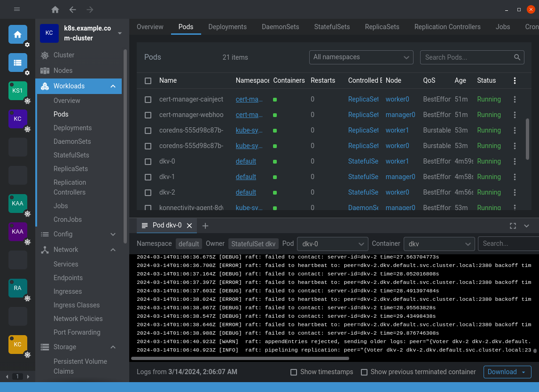This screenshot has height=392, width=539.
Task: Open the default namespace link for dkv-0
Action: [x=246, y=161]
